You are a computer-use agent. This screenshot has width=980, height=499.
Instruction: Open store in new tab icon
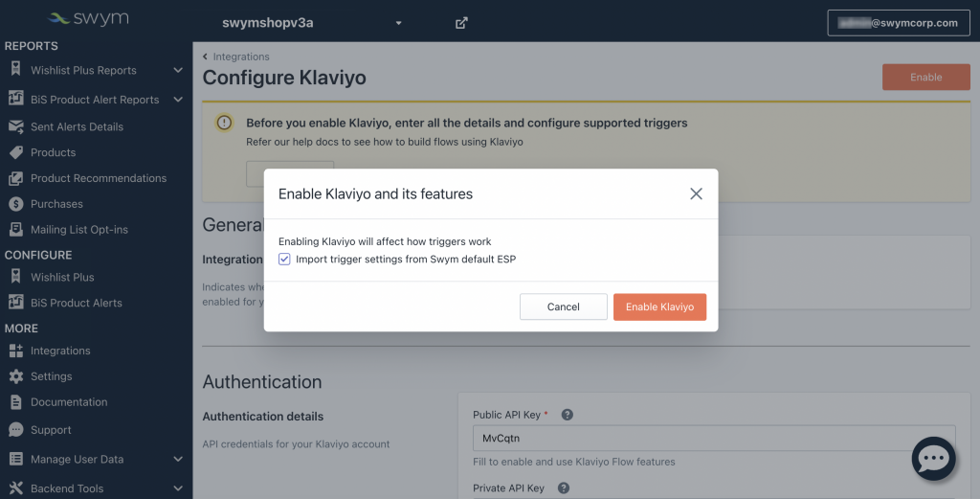pyautogui.click(x=461, y=23)
